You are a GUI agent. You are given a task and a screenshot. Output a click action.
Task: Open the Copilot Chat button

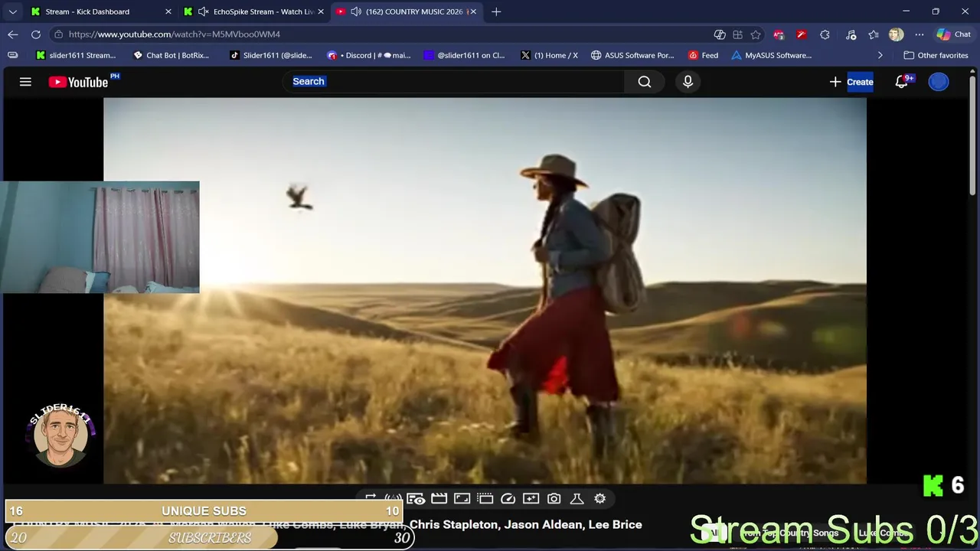954,34
